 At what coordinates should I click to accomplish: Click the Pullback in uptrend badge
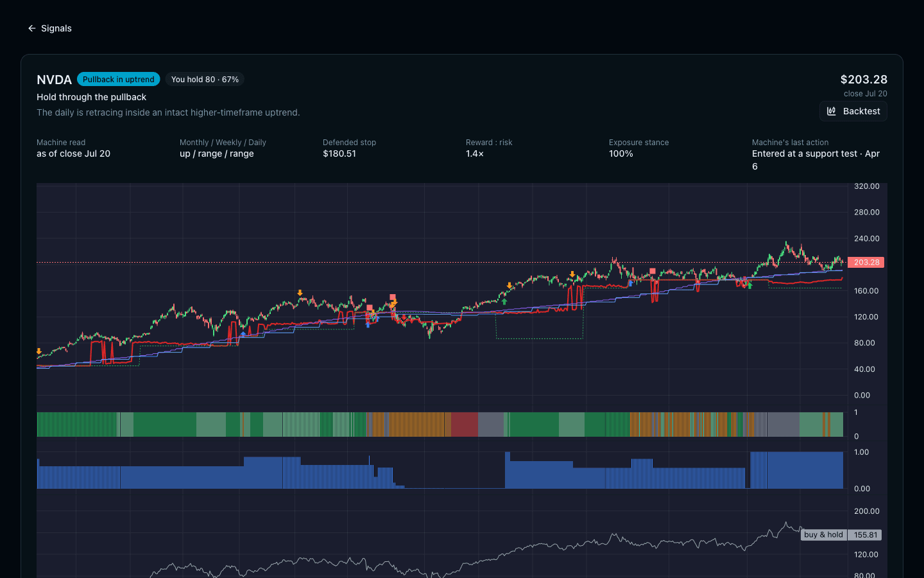[119, 79]
